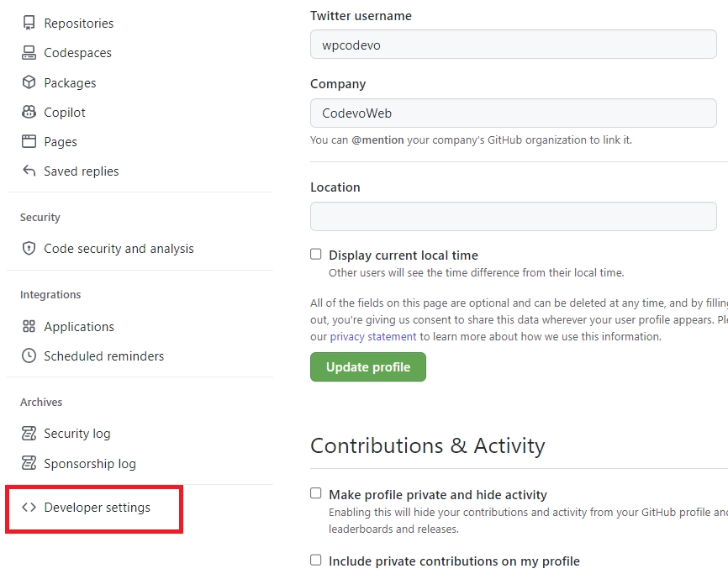
Task: Click the shield icon for Code security
Action: coord(29,249)
